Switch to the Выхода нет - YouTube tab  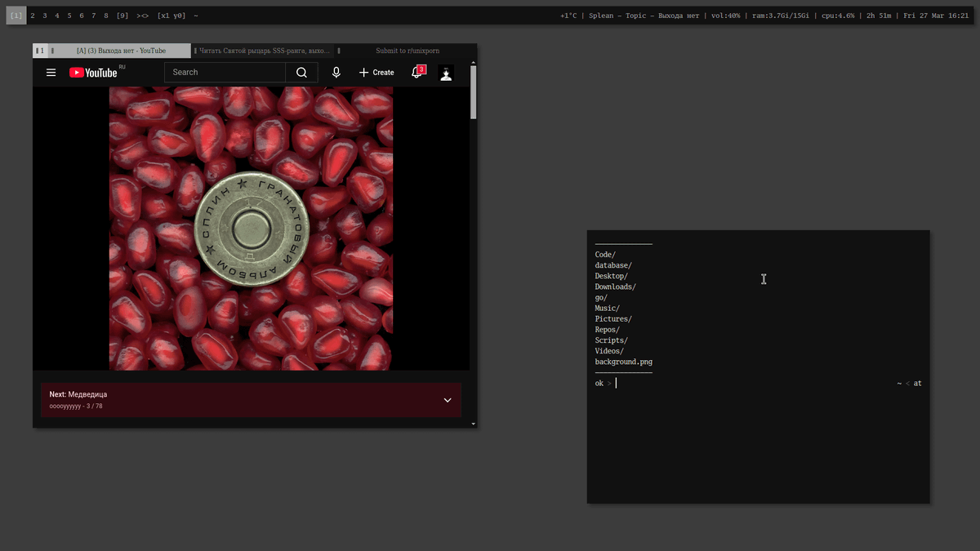pyautogui.click(x=121, y=51)
